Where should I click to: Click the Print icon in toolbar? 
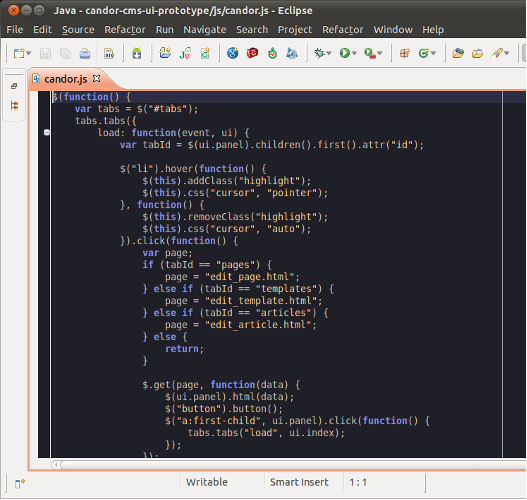pyautogui.click(x=85, y=53)
